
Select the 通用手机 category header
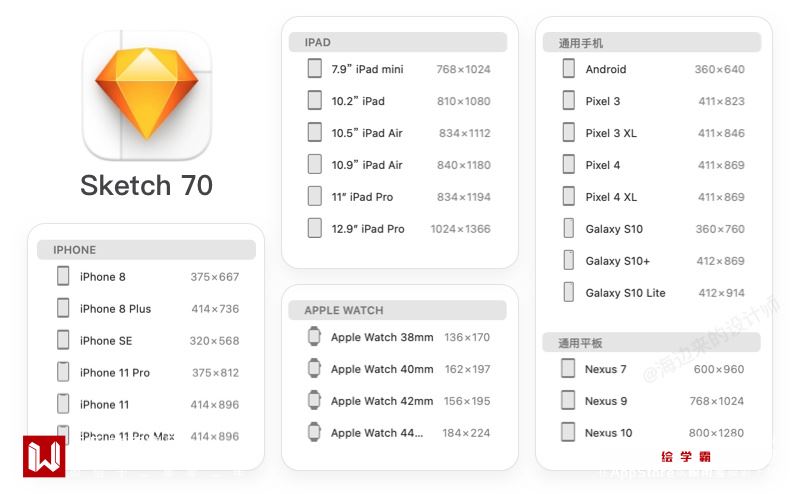[x=652, y=42]
